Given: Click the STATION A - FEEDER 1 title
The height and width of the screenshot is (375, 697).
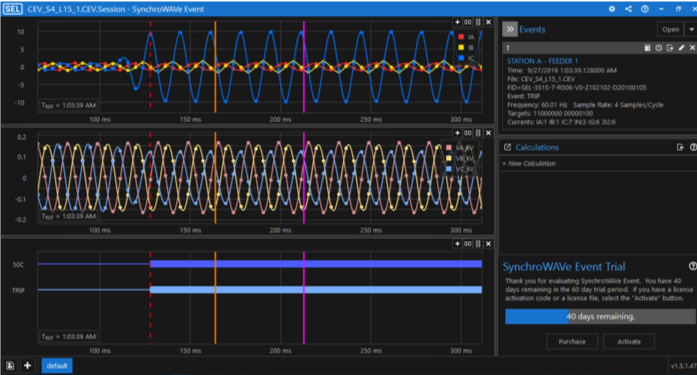Looking at the screenshot, I should click(x=542, y=61).
